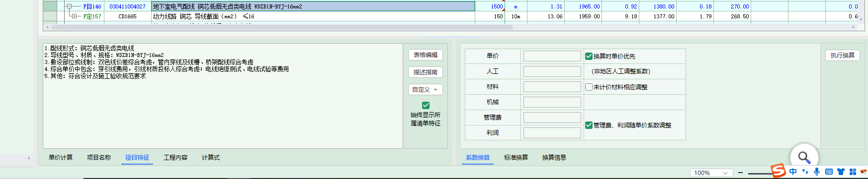
Task: Switch to 标准换算 tab
Action: point(516,157)
